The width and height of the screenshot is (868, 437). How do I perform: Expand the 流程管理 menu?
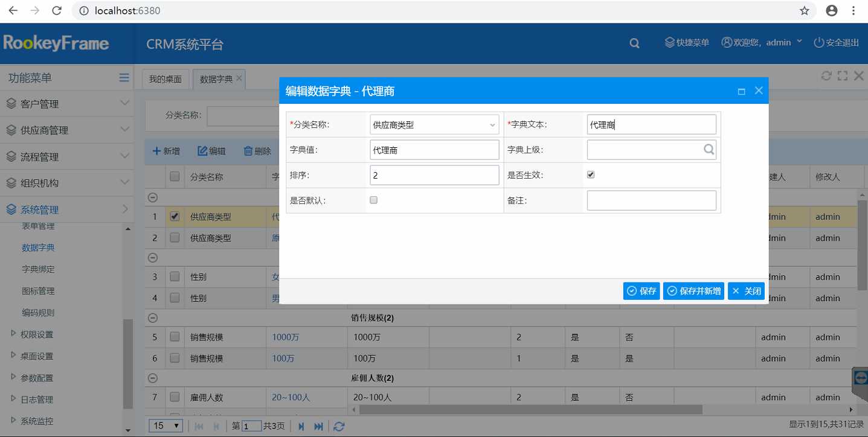coord(66,156)
